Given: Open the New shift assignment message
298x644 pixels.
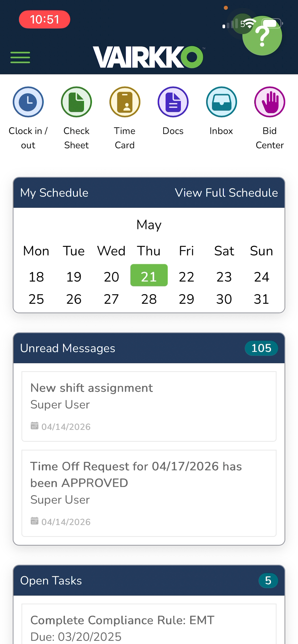Looking at the screenshot, I should [x=149, y=406].
